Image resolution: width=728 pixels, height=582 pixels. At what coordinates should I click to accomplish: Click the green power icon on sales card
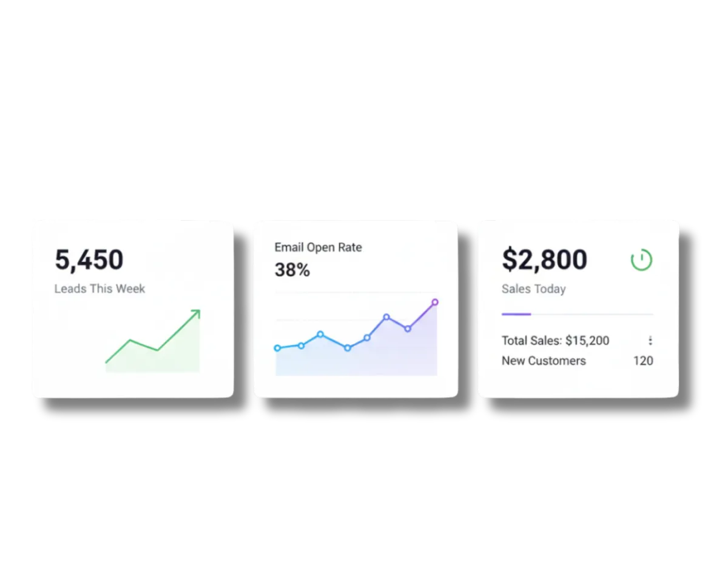tap(641, 259)
